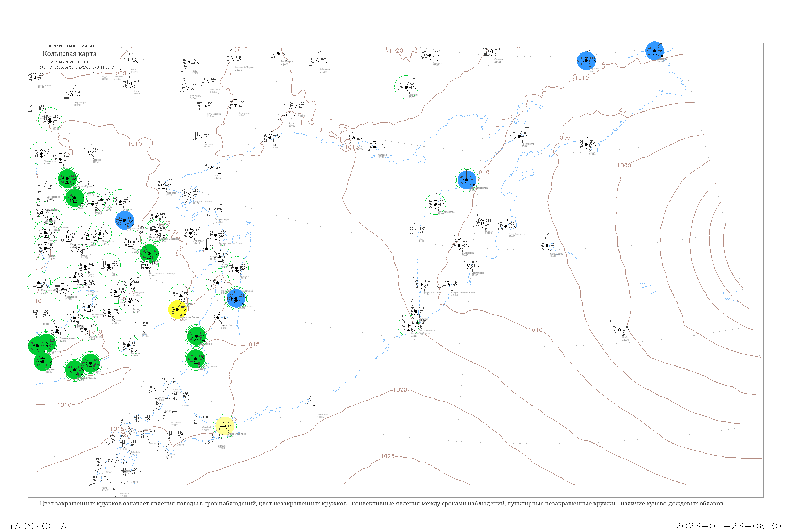Click the green station circle at Южно-Сахалинск
This screenshot has height=532, width=798.
[196, 359]
